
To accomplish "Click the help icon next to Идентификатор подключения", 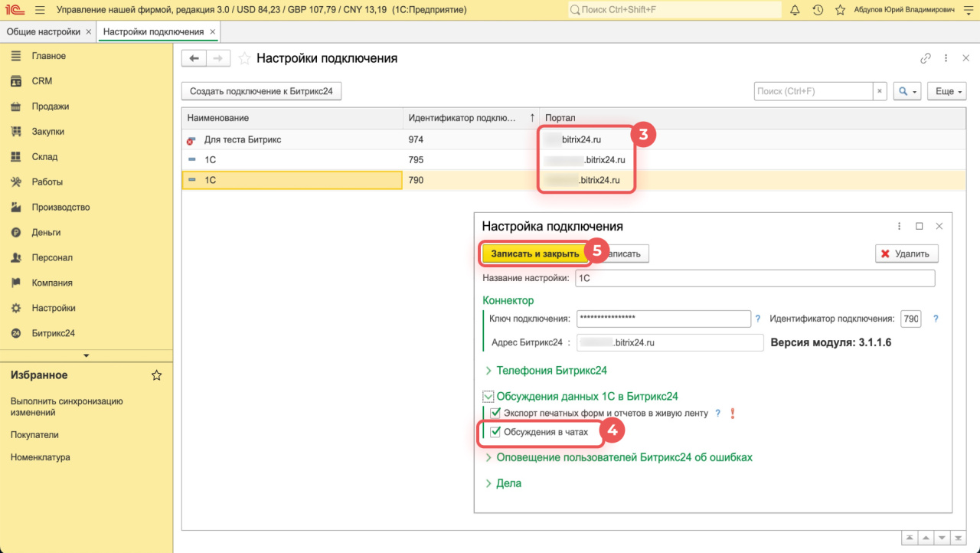I will (x=936, y=319).
